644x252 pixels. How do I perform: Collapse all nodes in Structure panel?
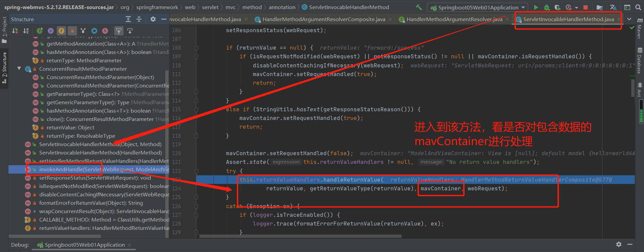click(x=139, y=19)
